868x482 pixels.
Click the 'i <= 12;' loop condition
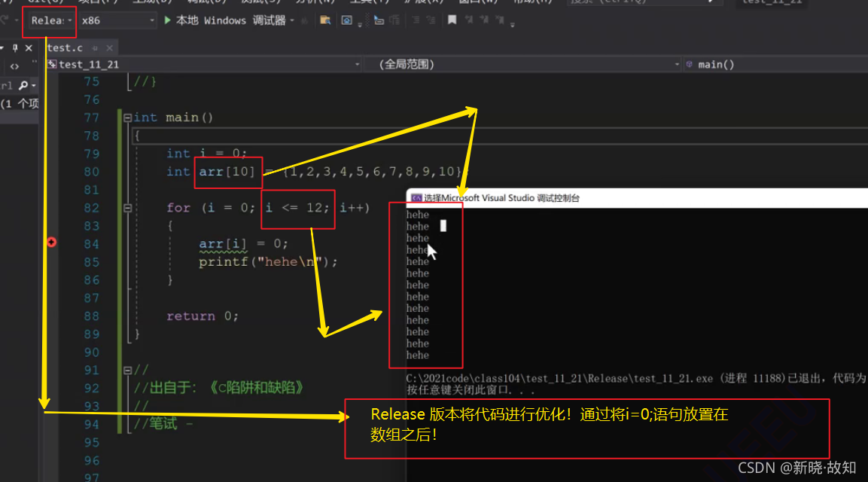tap(297, 208)
